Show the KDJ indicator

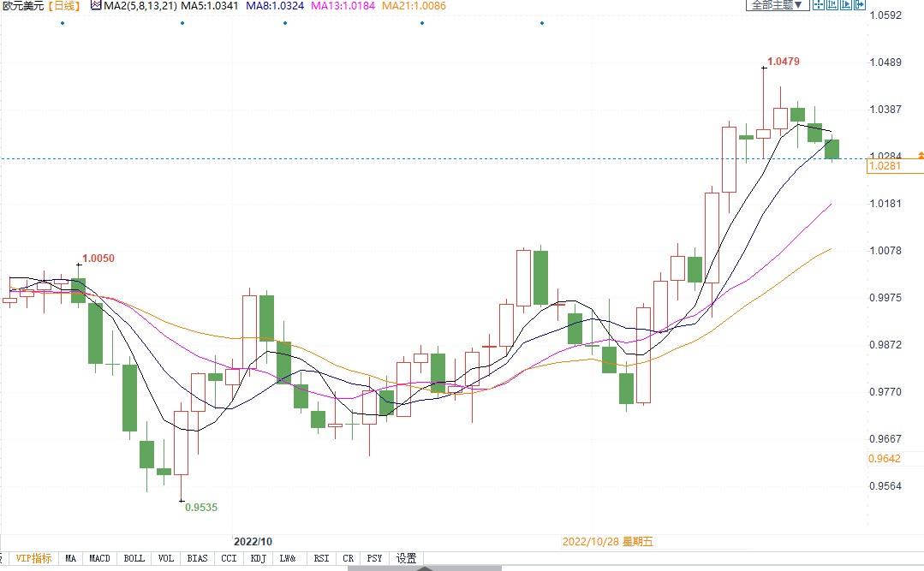[x=258, y=558]
